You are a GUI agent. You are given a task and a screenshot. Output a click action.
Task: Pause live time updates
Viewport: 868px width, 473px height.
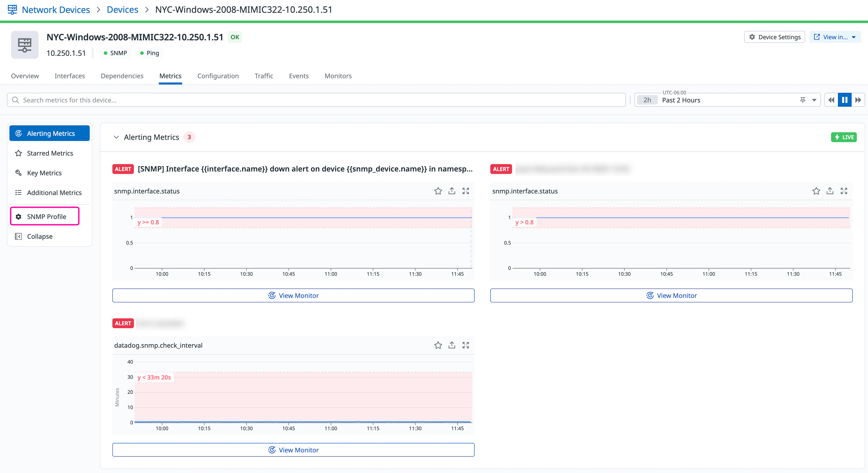point(844,100)
